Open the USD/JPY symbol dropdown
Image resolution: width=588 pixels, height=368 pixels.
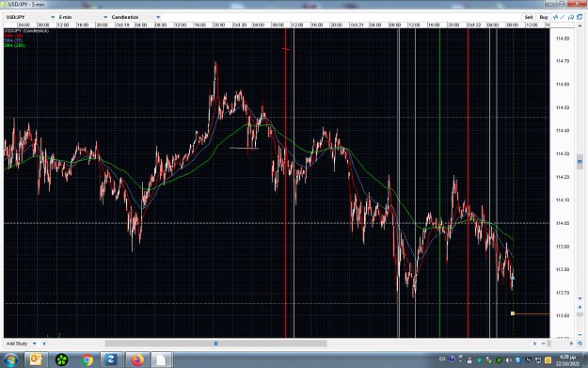click(30, 17)
